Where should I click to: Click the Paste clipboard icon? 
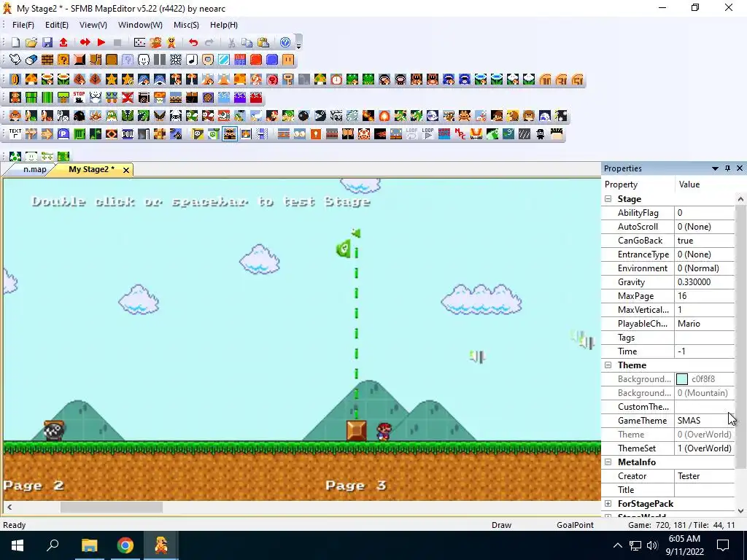pos(263,43)
